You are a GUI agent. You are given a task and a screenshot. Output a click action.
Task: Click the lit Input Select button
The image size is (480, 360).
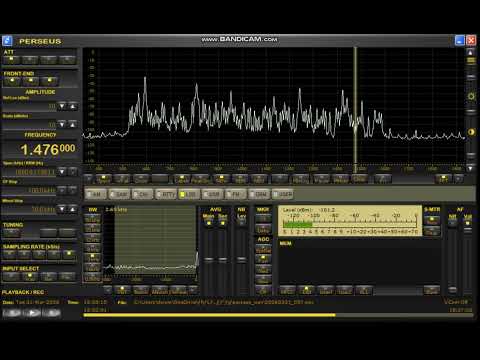30,276
